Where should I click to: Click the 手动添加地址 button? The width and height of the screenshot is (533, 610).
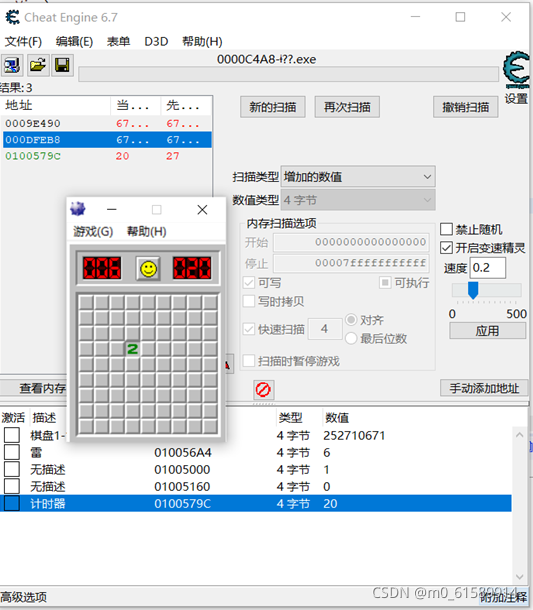click(x=484, y=388)
